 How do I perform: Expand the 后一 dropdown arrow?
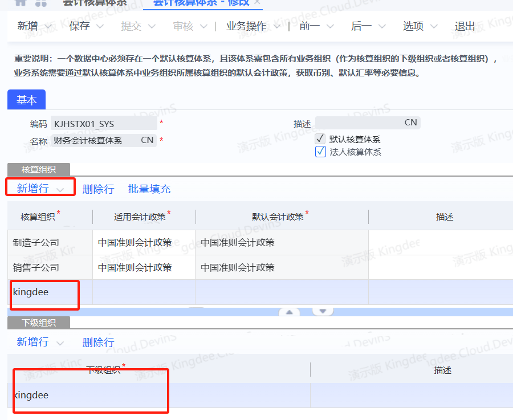(x=382, y=26)
